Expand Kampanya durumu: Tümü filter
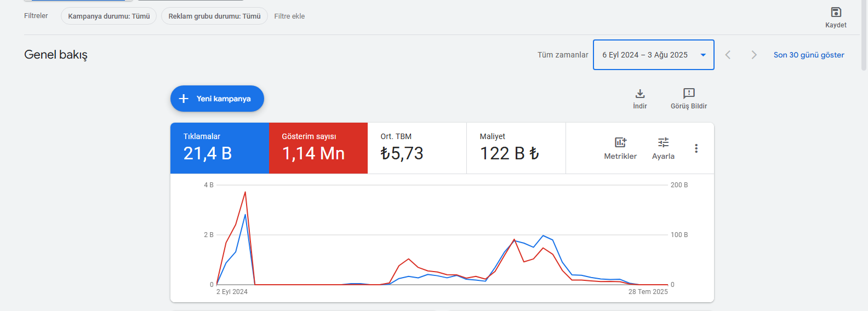 tap(108, 16)
